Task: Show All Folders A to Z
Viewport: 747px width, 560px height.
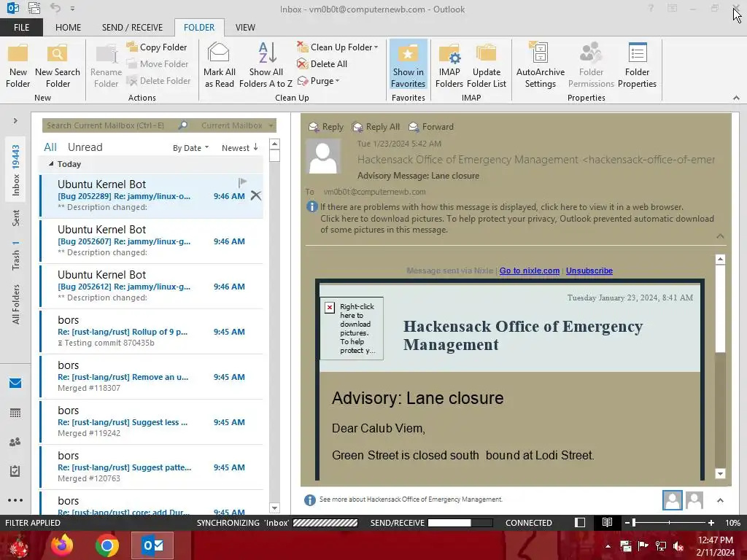Action: [266, 66]
